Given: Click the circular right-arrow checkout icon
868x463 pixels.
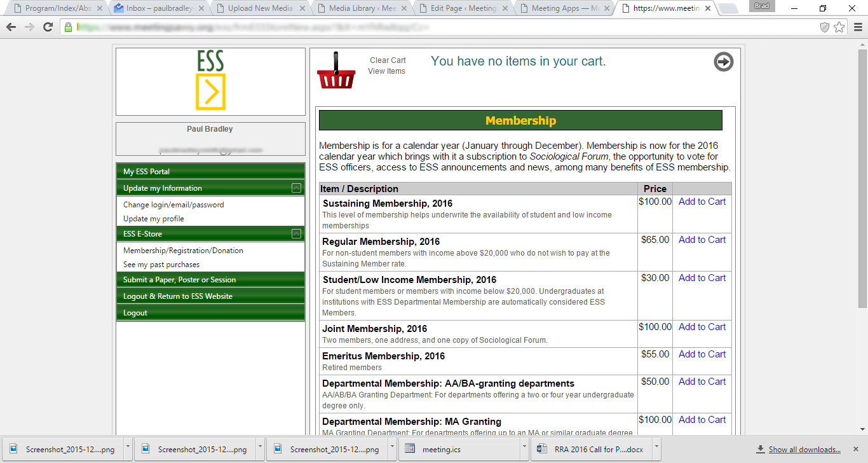Looking at the screenshot, I should (723, 62).
